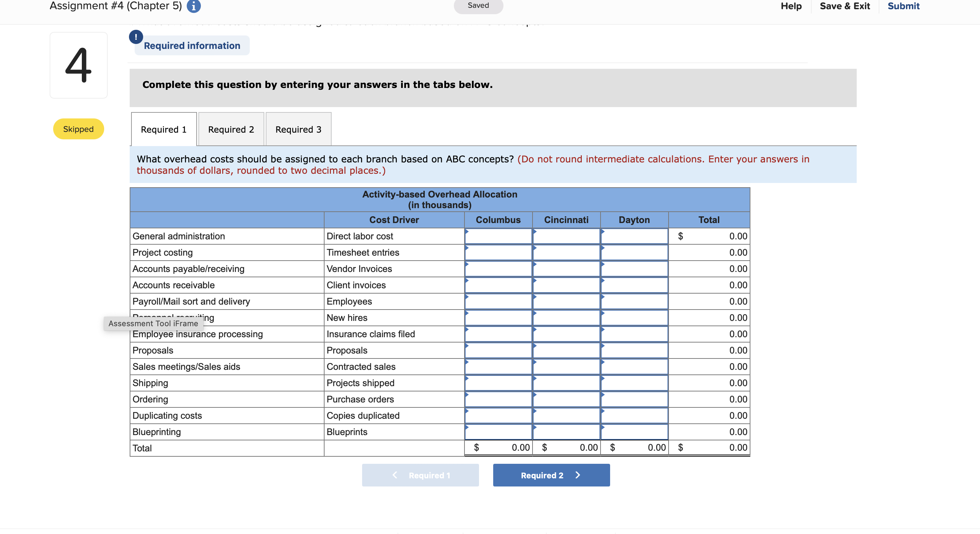Click the info icon next to Assignment #4
The image size is (980, 534).
(x=194, y=6)
